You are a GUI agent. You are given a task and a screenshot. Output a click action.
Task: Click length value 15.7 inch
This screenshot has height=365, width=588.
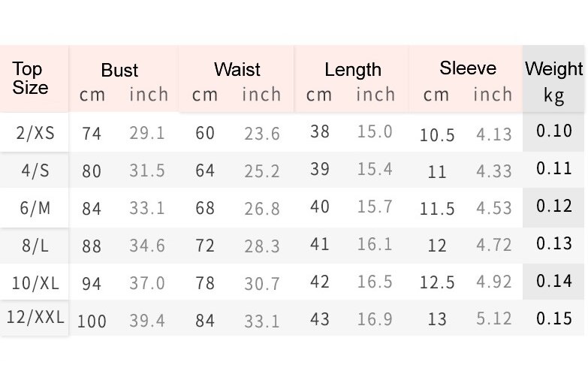pyautogui.click(x=374, y=207)
